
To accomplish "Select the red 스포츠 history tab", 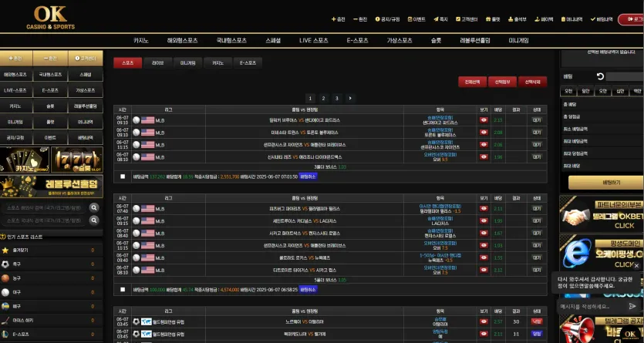I will [x=128, y=62].
